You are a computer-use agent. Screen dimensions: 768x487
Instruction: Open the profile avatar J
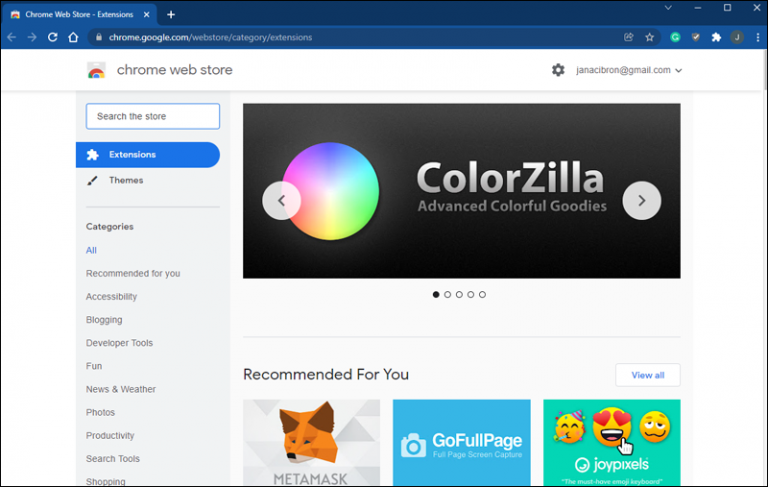click(x=737, y=37)
